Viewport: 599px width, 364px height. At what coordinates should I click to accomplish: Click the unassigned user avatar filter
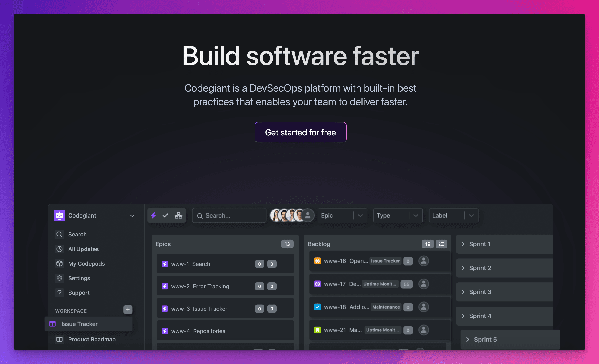click(308, 215)
